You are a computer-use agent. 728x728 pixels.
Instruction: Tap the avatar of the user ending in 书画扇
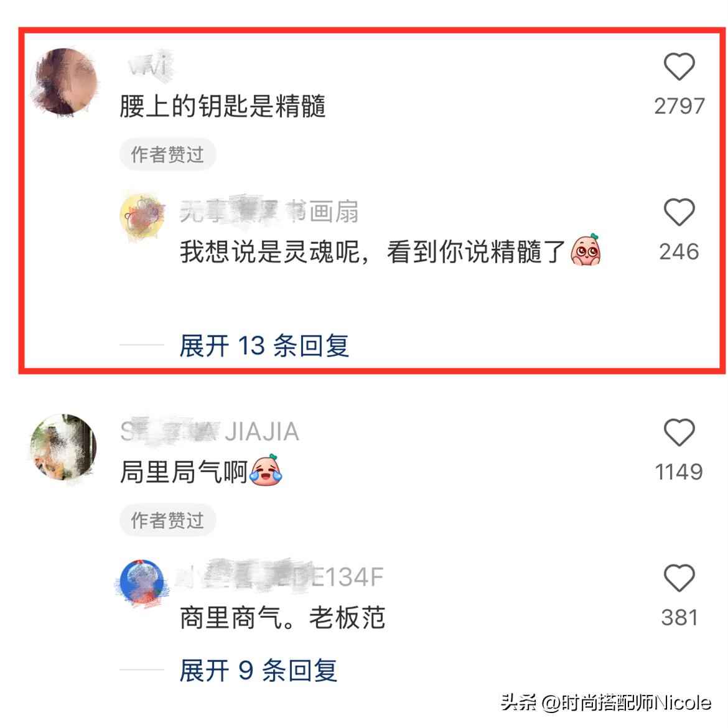142,217
